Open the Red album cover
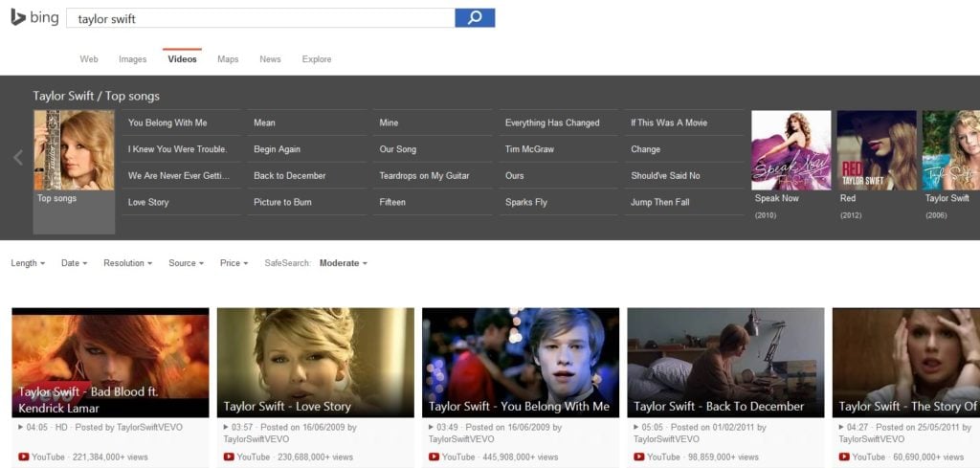The height and width of the screenshot is (468, 980). point(877,150)
